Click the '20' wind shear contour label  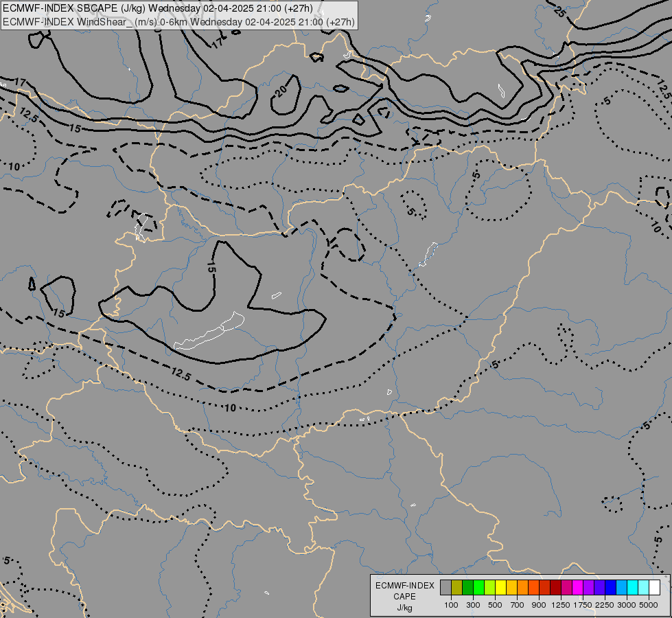tap(281, 91)
